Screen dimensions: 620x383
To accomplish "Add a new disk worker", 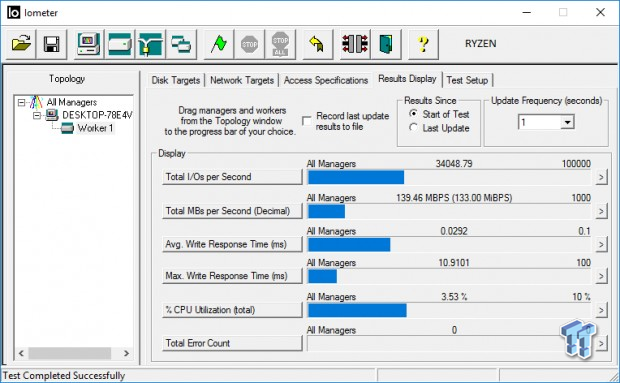I will 119,44.
